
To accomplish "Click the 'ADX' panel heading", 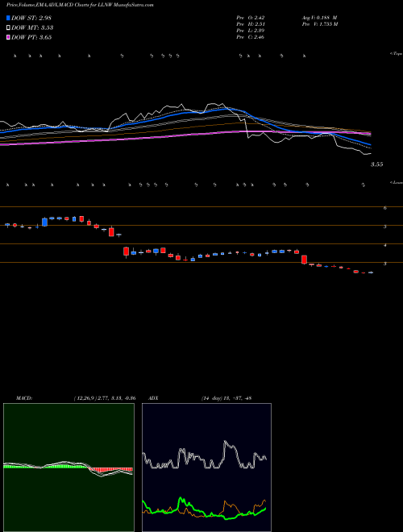I will (154, 398).
